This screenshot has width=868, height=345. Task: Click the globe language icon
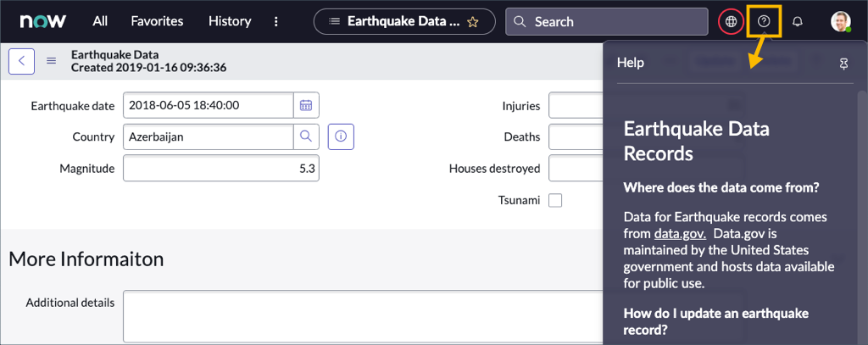pos(731,21)
